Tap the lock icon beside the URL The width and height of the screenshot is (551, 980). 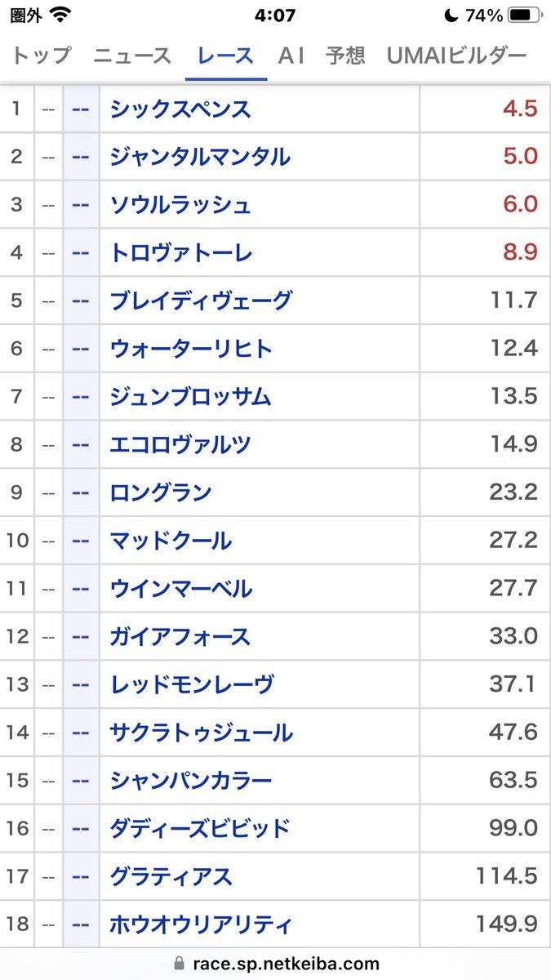(180, 964)
